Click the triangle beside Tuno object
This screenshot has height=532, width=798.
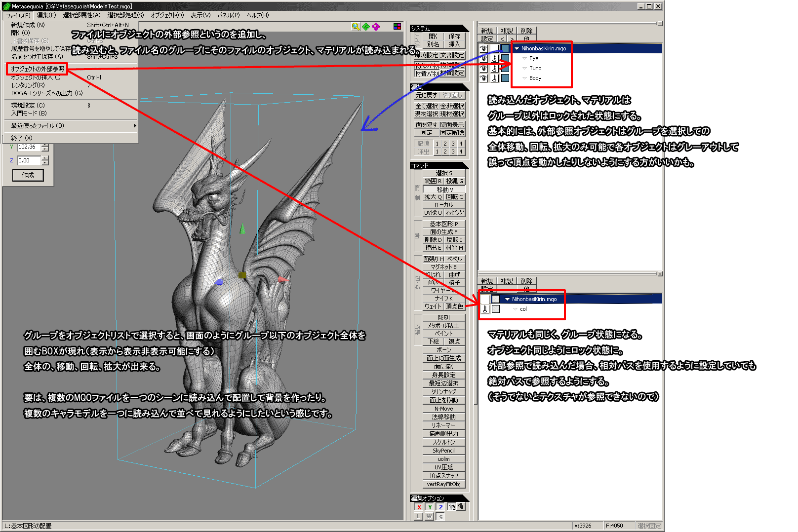pyautogui.click(x=524, y=68)
